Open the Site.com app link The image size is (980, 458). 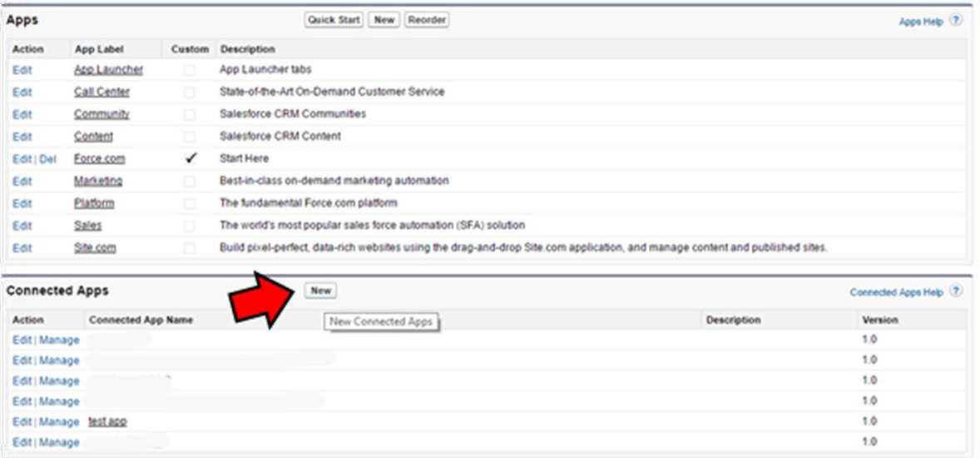coord(95,248)
